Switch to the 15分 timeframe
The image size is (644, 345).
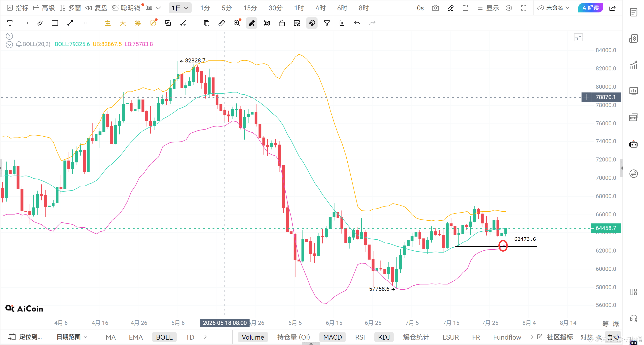250,8
